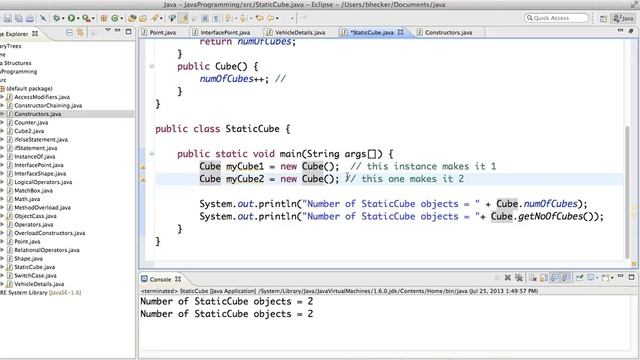The image size is (640, 360).
Task: Switch to Constructors.java editor tab
Action: pyautogui.click(x=448, y=32)
